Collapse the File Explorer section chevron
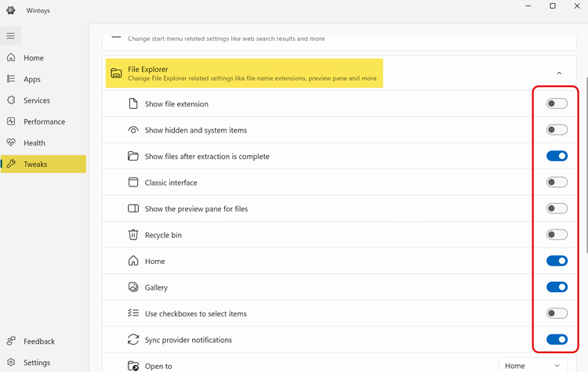 click(x=559, y=74)
